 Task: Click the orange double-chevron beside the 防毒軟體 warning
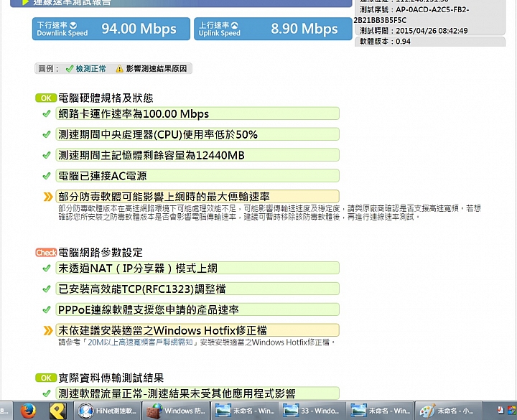click(48, 197)
